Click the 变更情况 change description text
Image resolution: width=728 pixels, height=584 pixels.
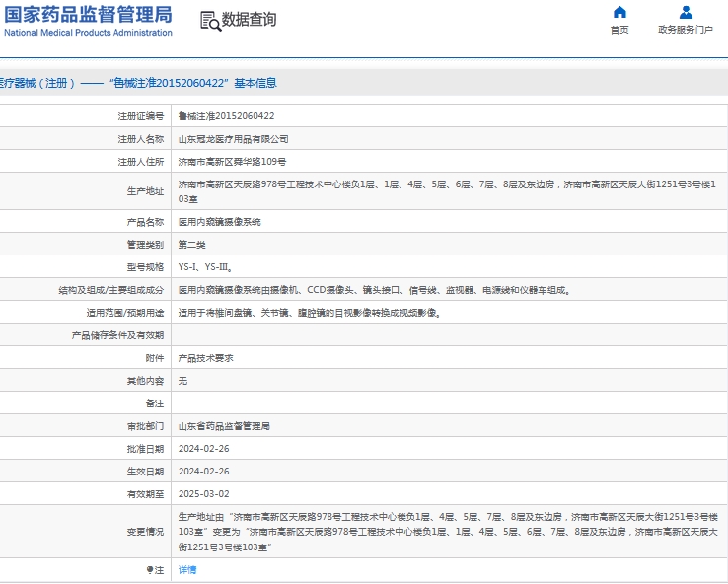pyautogui.click(x=448, y=532)
